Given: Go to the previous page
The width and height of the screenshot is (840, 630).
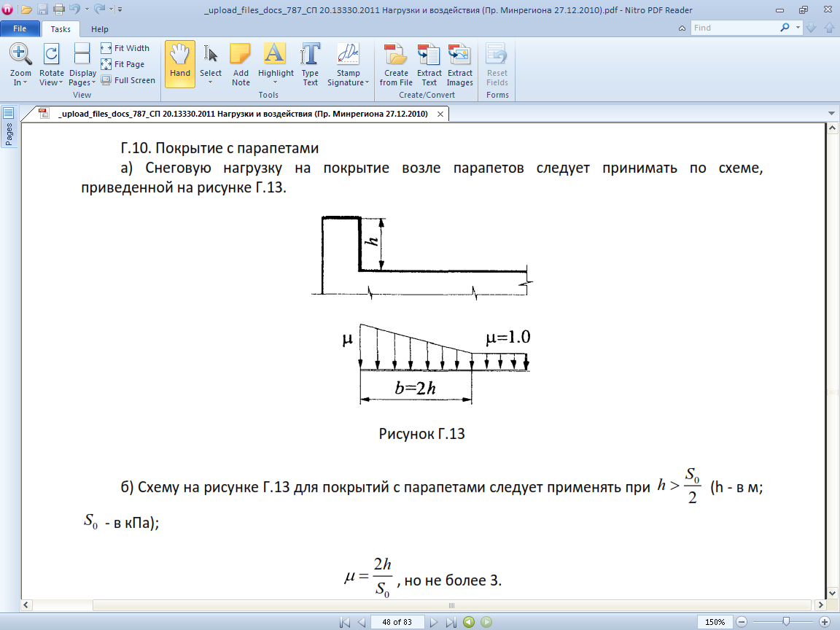Looking at the screenshot, I should click(362, 622).
